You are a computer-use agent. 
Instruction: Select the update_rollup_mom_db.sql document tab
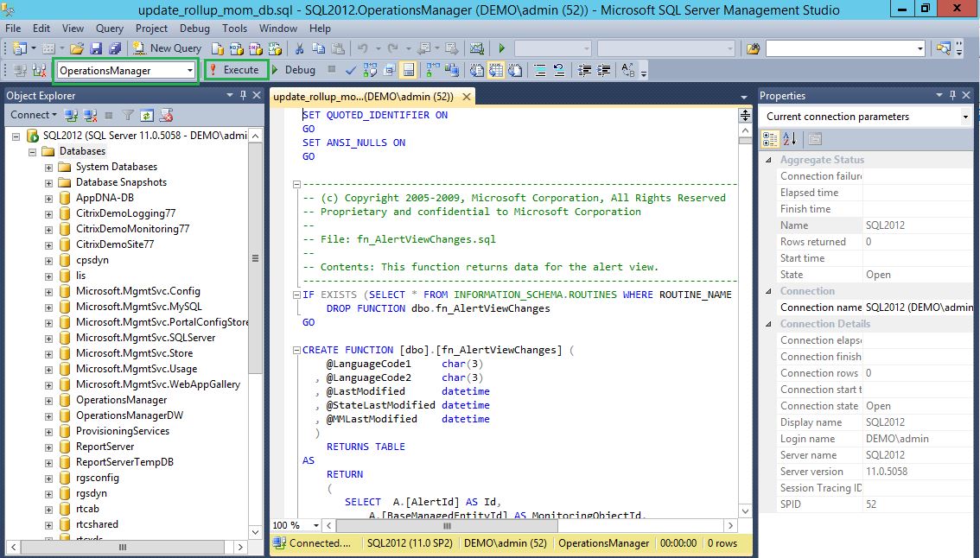click(364, 97)
